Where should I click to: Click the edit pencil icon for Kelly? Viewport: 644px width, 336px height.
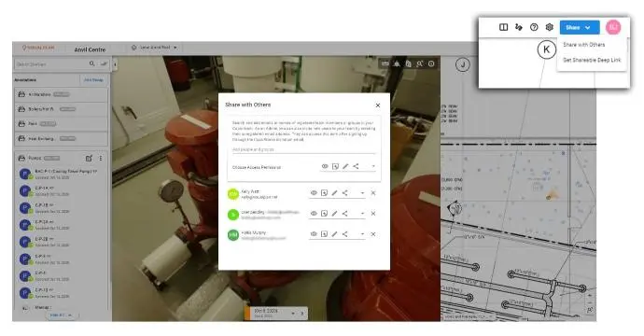(334, 192)
